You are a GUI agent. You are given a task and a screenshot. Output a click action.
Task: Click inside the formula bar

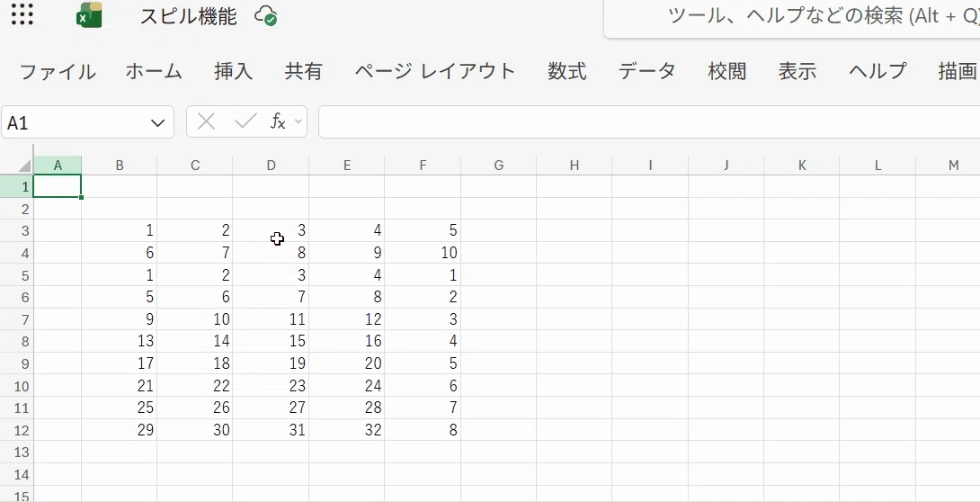[x=649, y=122]
